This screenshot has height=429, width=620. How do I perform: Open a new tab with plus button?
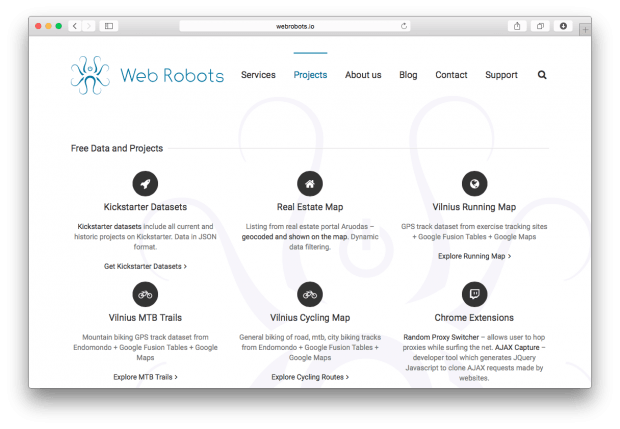click(x=583, y=30)
